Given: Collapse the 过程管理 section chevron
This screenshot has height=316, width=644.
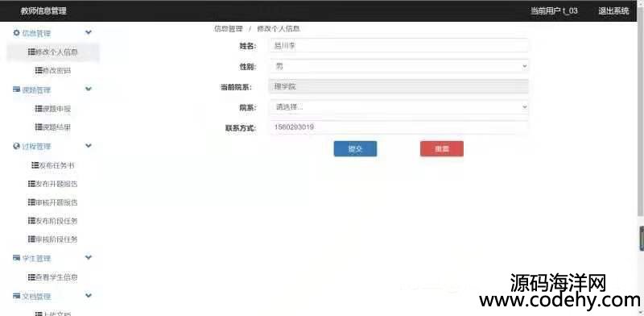Looking at the screenshot, I should pyautogui.click(x=89, y=146).
